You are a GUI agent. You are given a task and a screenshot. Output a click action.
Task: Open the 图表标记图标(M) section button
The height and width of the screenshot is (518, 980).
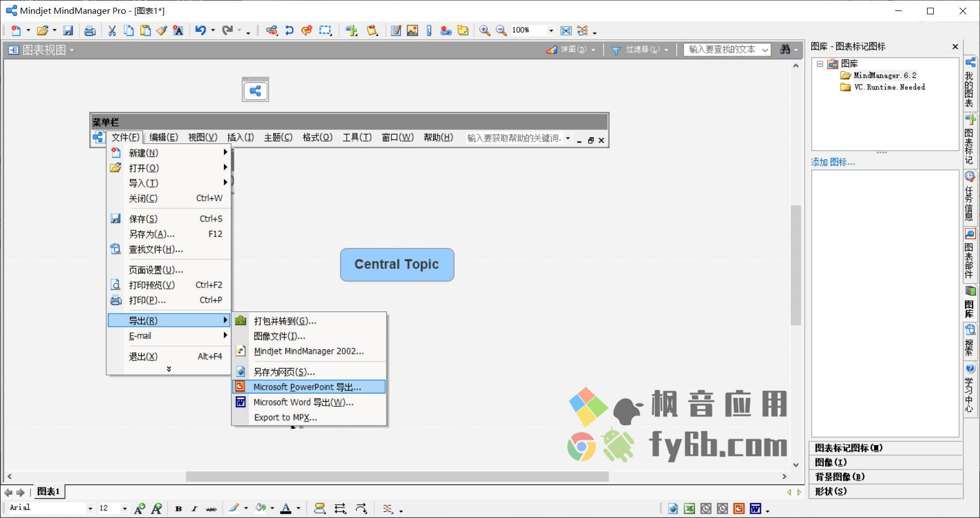click(886, 448)
